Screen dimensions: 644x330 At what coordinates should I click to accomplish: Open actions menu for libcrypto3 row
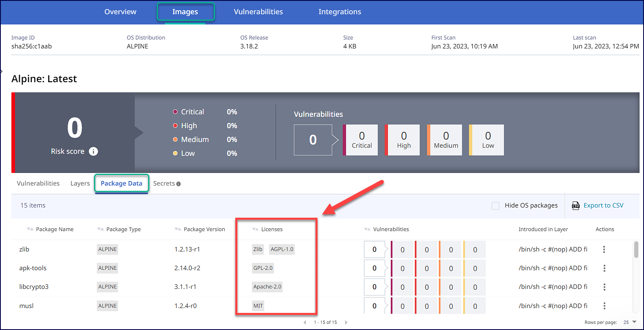click(x=604, y=287)
